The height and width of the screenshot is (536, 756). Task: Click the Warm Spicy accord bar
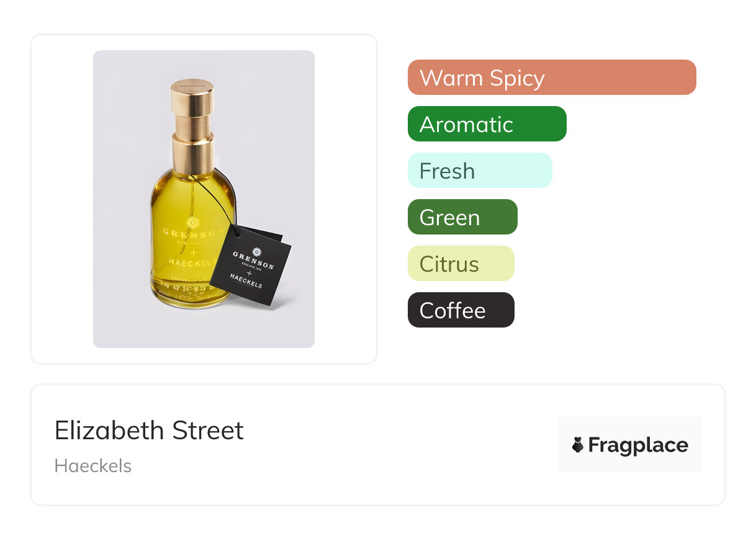click(551, 78)
